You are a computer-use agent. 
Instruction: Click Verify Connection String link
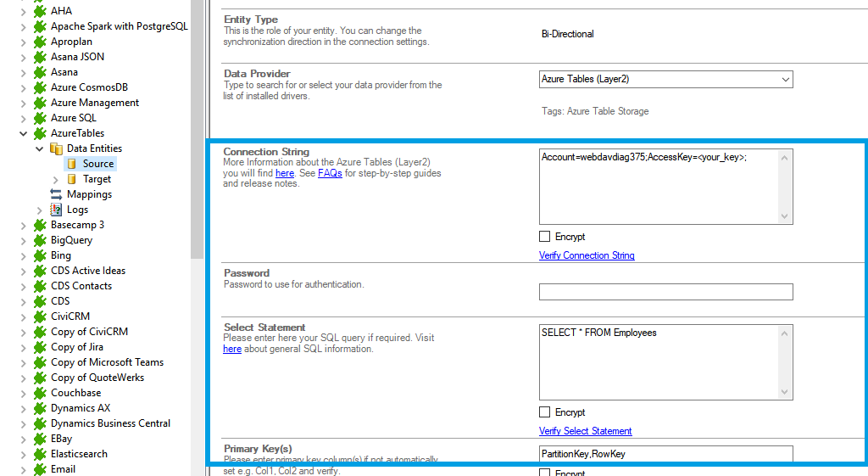coord(587,255)
